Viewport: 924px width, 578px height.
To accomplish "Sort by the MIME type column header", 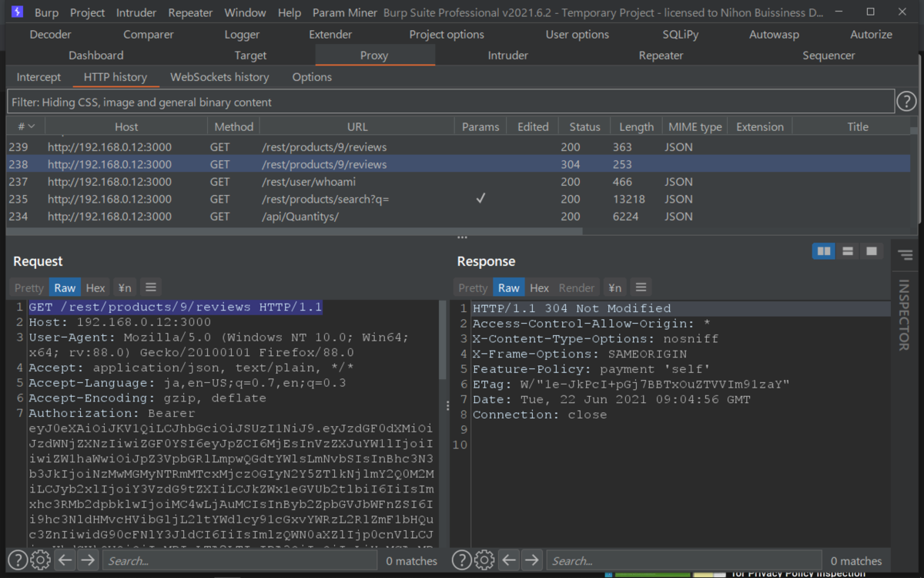I will pos(695,126).
